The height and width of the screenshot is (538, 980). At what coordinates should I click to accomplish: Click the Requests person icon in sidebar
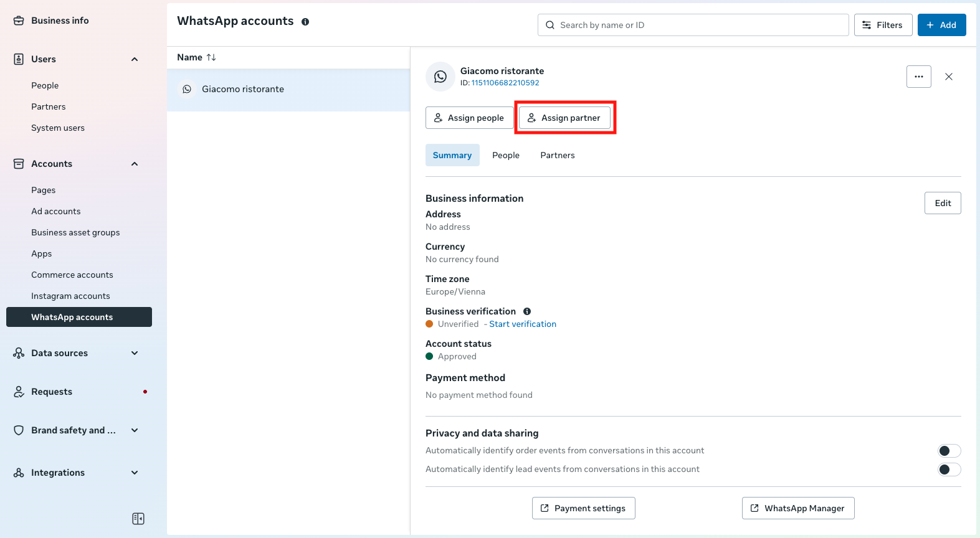19,392
